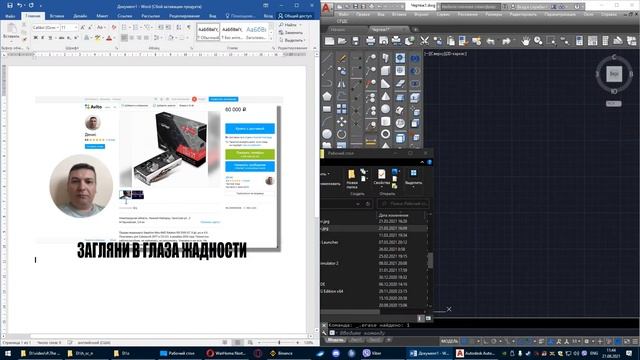The width and height of the screenshot is (640, 360).
Task: Click Undo in Word's quick access toolbar
Action: coord(19,6)
